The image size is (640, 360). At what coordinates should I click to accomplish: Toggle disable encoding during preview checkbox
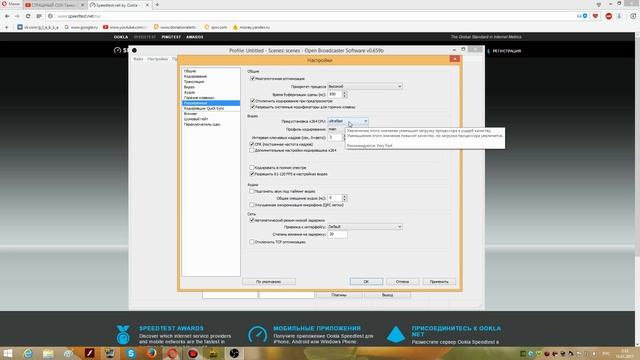pyautogui.click(x=252, y=100)
